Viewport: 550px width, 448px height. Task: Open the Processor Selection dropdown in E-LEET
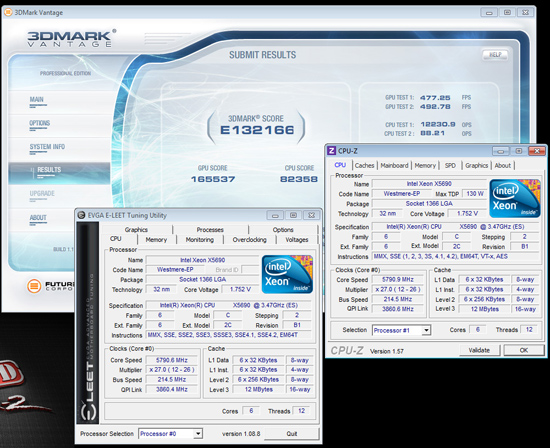(x=198, y=434)
